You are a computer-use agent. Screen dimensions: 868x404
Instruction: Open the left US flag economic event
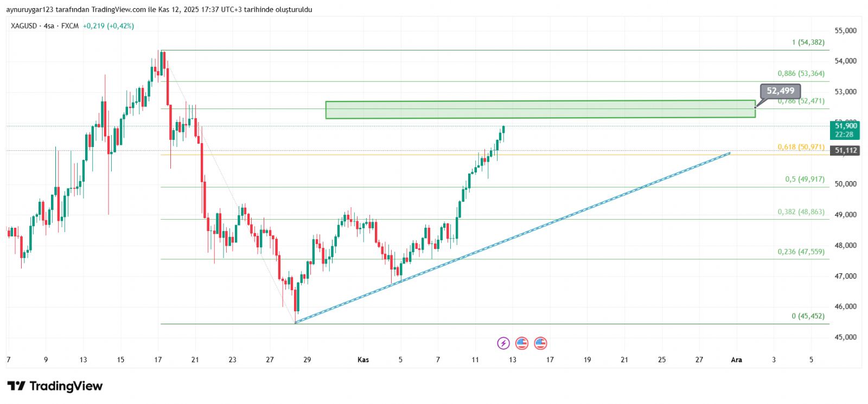click(x=522, y=343)
